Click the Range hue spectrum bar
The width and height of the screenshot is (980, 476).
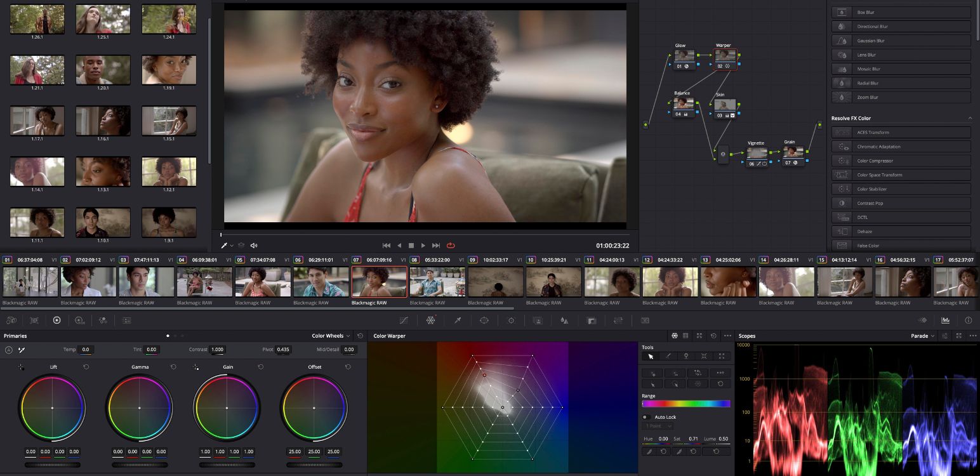point(685,404)
